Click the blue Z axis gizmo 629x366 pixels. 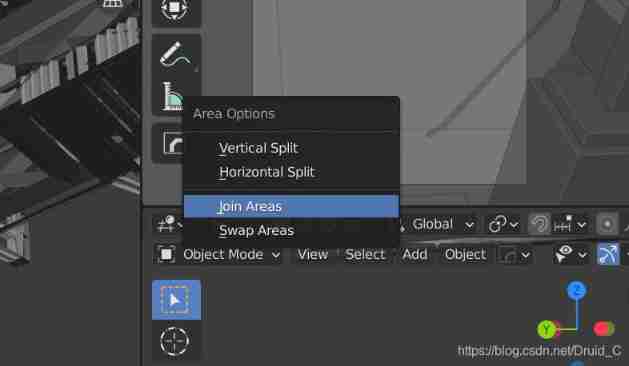pos(577,290)
